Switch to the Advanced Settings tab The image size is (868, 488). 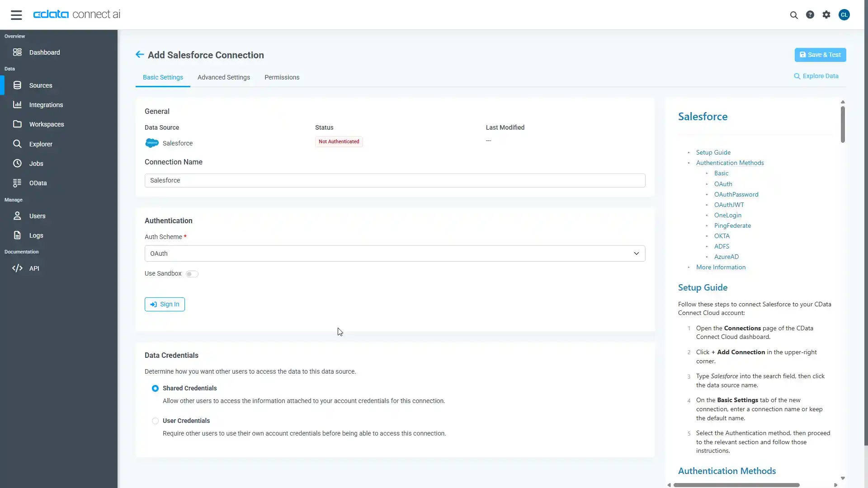pos(224,77)
